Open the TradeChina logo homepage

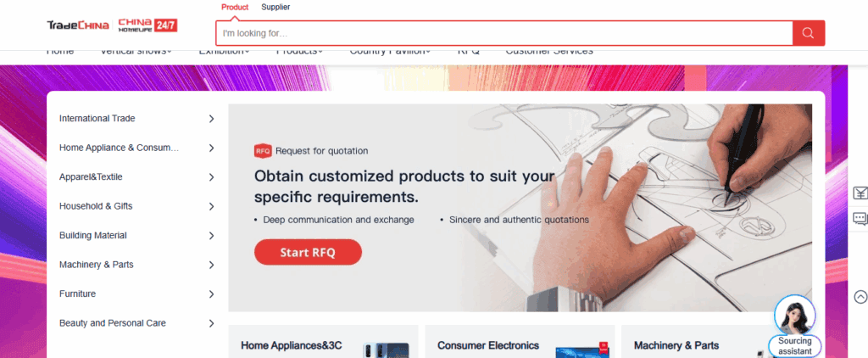coord(77,25)
